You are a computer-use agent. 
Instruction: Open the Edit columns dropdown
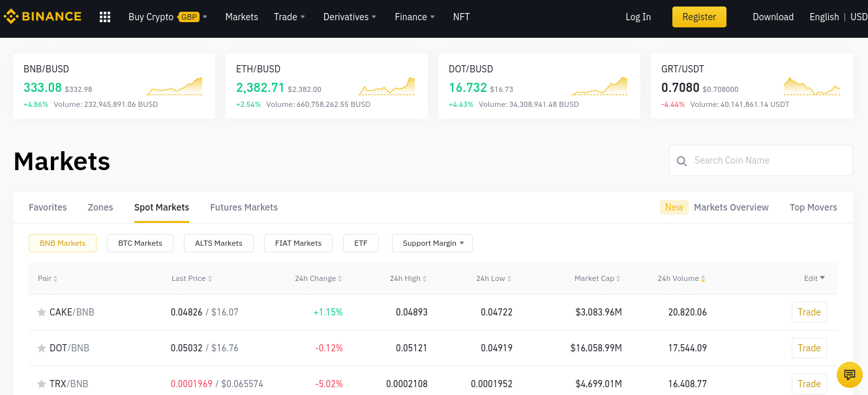tap(815, 278)
